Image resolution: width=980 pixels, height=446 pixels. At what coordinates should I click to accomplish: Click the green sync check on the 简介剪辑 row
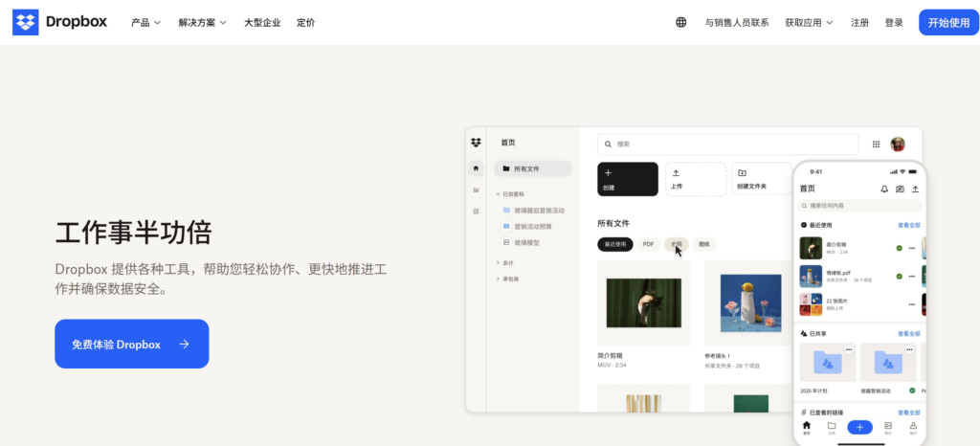click(x=899, y=248)
